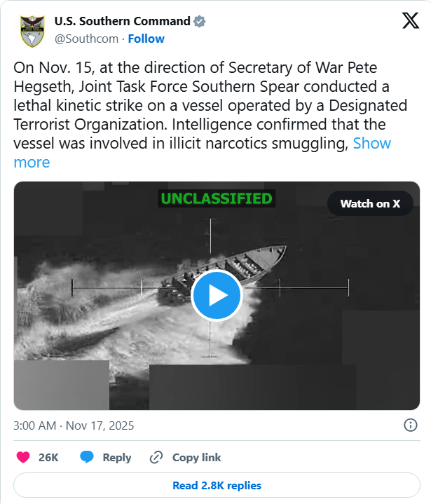Click the Copy link text

(196, 457)
